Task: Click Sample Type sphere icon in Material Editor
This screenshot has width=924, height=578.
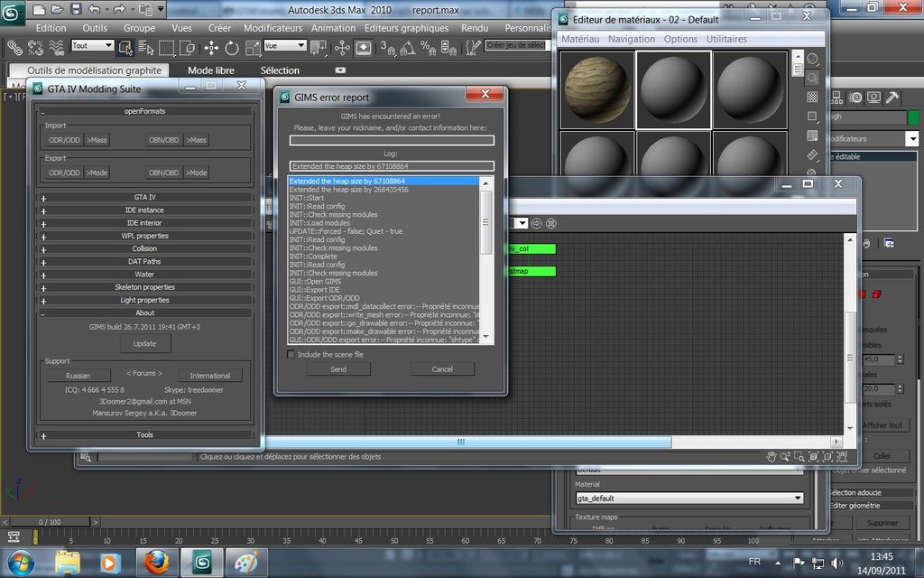Action: tap(812, 59)
